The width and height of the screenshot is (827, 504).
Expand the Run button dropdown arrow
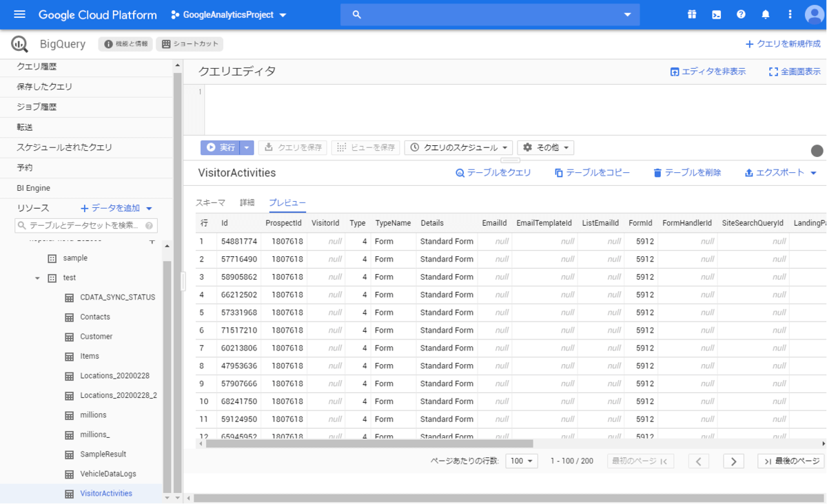[x=247, y=147]
